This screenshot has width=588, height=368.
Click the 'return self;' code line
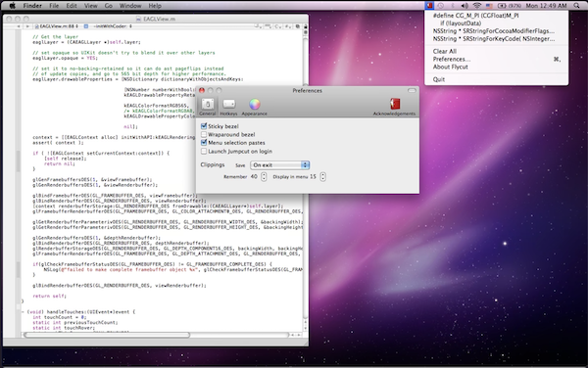click(x=49, y=296)
